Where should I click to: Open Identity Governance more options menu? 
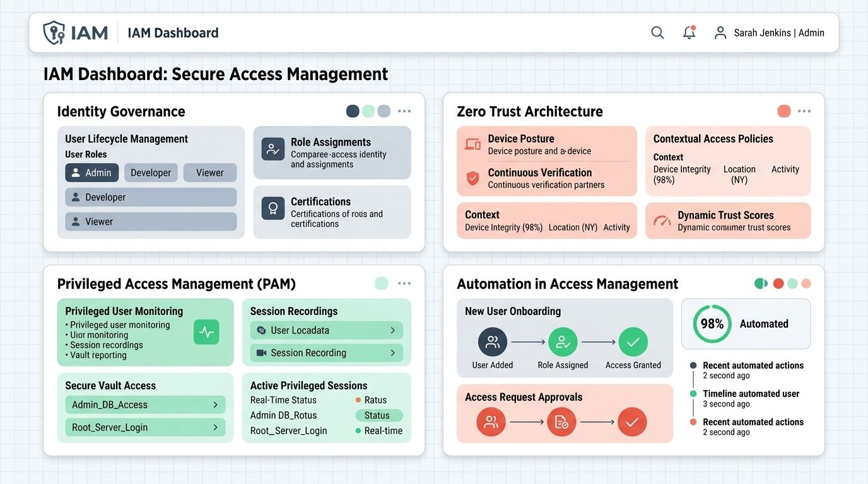point(404,111)
